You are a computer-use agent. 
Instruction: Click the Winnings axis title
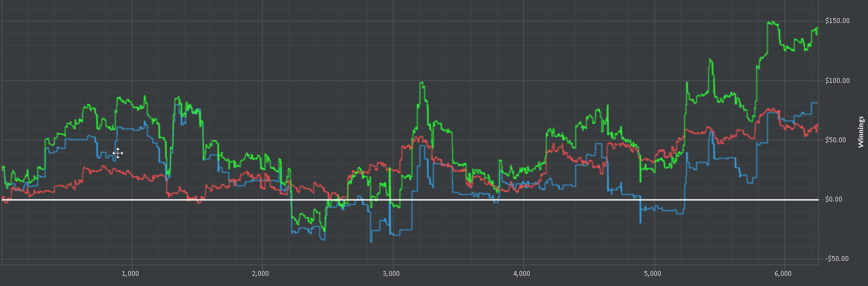click(x=861, y=132)
